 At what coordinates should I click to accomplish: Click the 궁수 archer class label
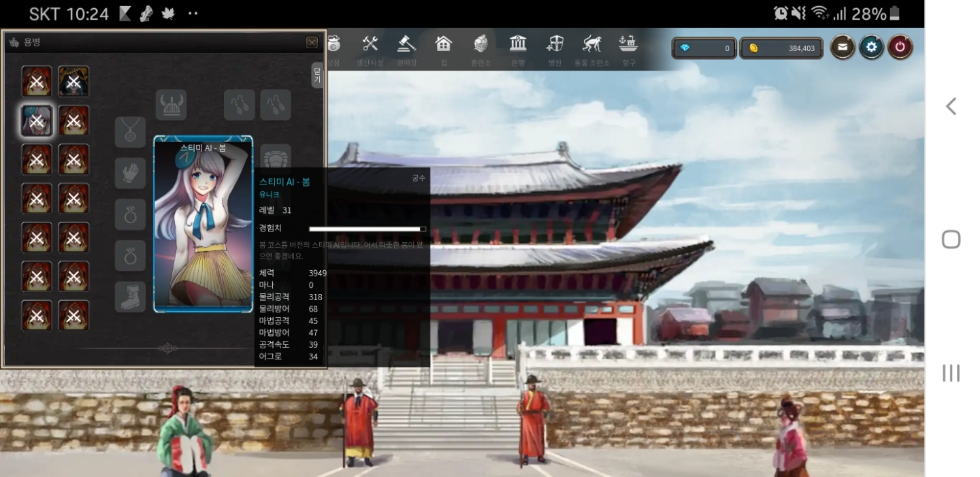419,178
